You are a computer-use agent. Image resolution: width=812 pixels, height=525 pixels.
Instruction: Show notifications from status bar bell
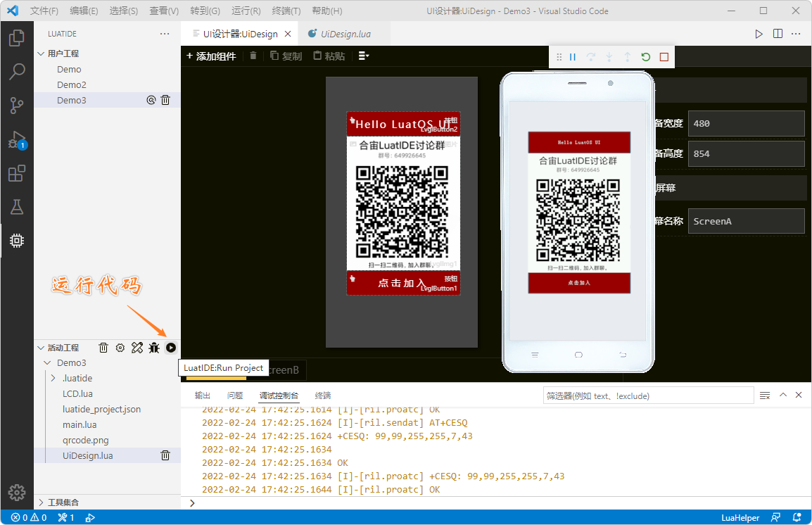797,517
